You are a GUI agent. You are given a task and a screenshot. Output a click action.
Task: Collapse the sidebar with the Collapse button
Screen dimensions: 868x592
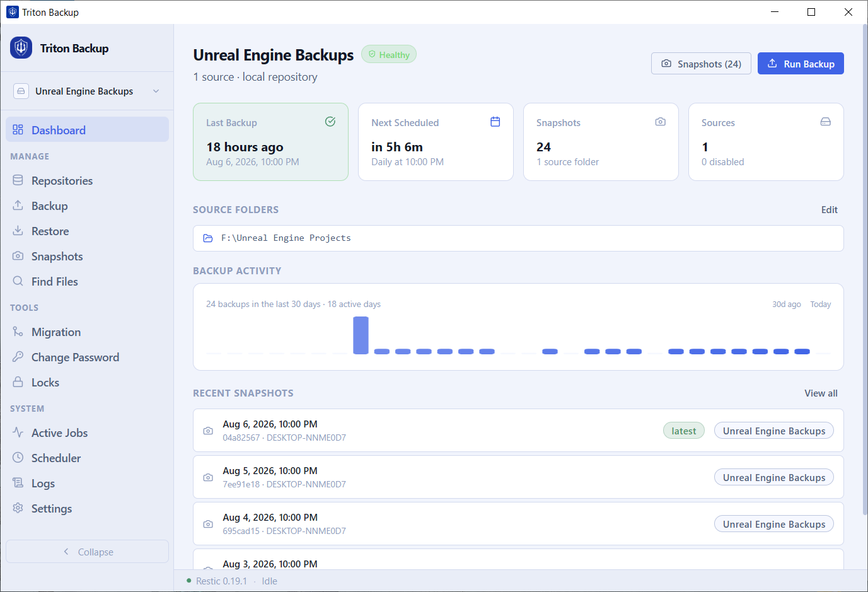click(87, 552)
